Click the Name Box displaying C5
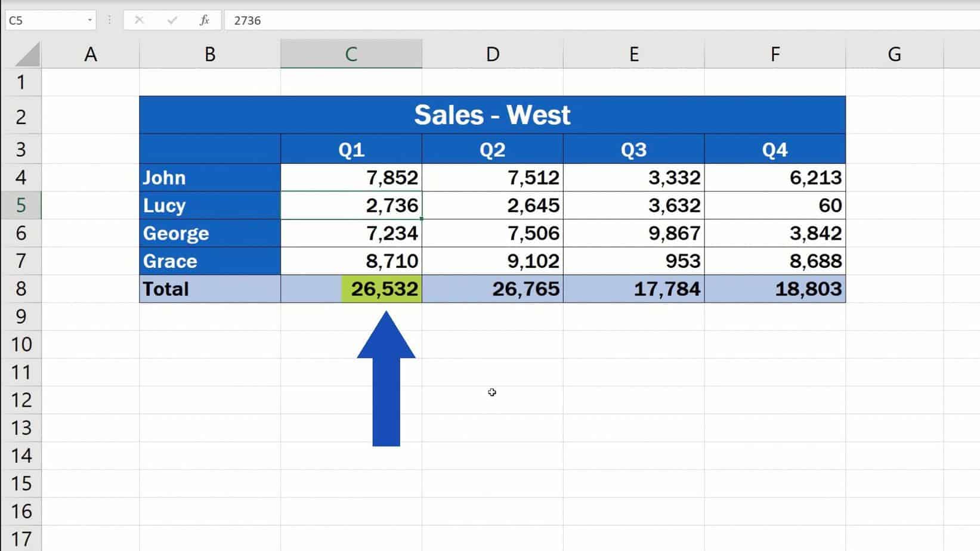The image size is (980, 551). click(42, 20)
